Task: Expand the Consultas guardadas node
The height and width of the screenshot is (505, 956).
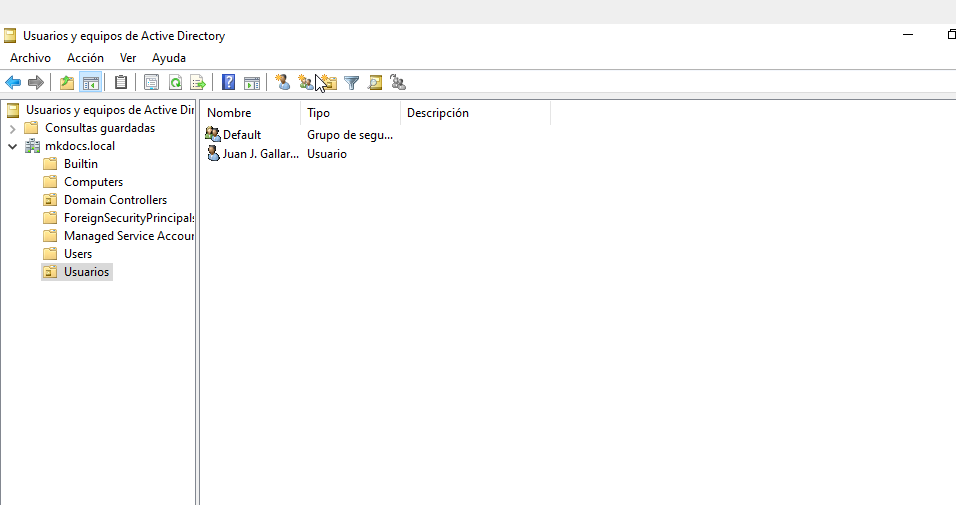Action: [12, 128]
